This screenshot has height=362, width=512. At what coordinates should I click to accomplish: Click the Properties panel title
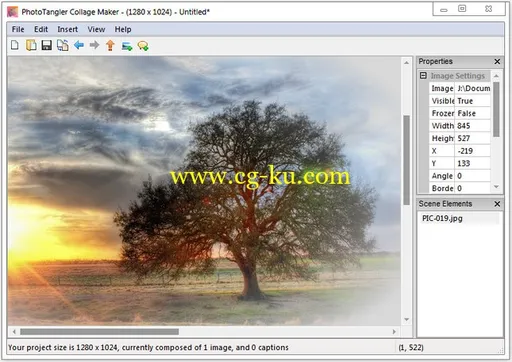(435, 62)
